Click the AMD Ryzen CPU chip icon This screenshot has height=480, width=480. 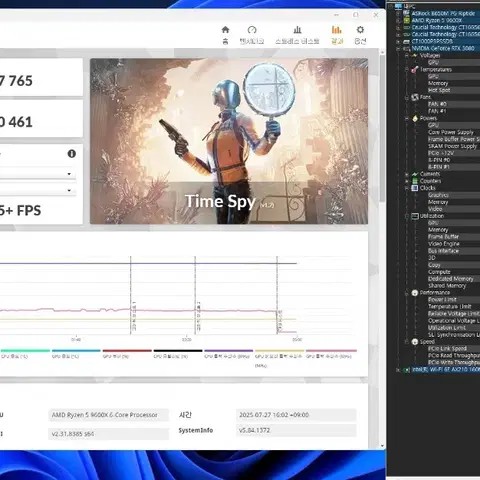click(407, 20)
